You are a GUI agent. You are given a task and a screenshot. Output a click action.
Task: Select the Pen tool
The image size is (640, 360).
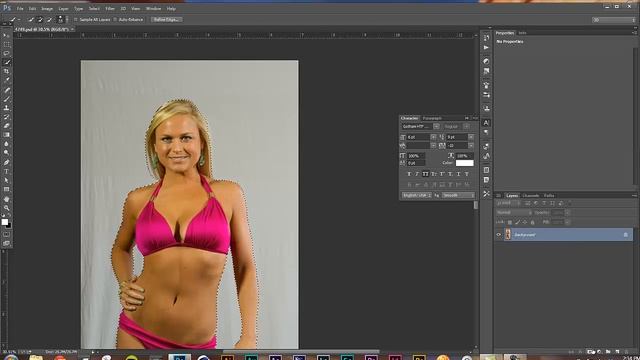pos(7,162)
